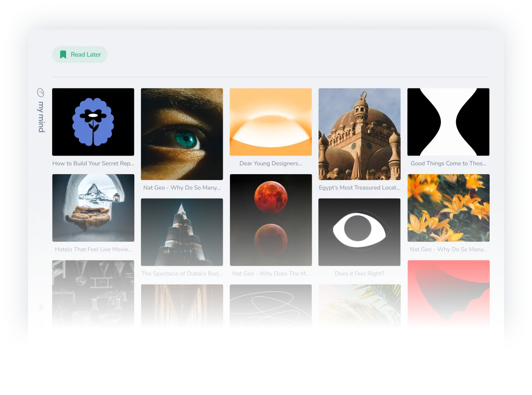Click the sun icon in the sidebar
The width and height of the screenshot is (532, 395).
click(41, 307)
